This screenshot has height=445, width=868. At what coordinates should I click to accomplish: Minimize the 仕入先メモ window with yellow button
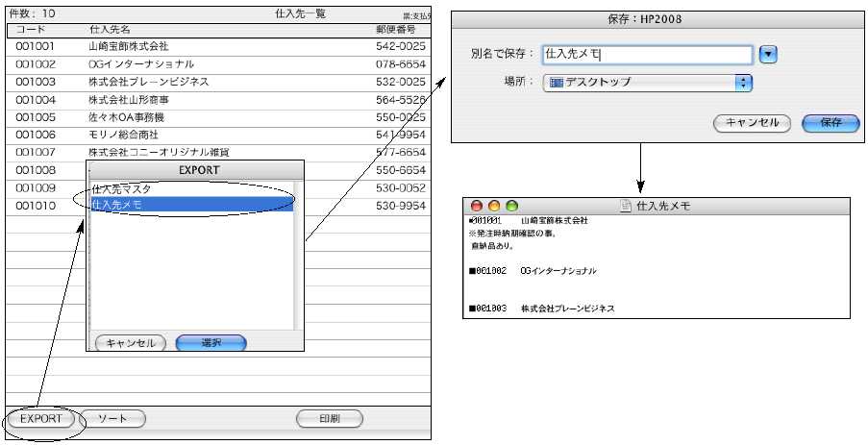point(494,206)
